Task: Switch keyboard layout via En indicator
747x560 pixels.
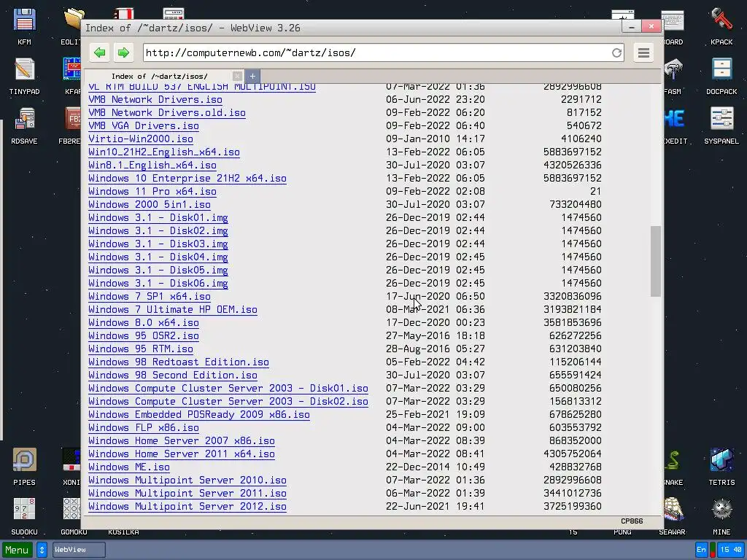Action: [701, 550]
